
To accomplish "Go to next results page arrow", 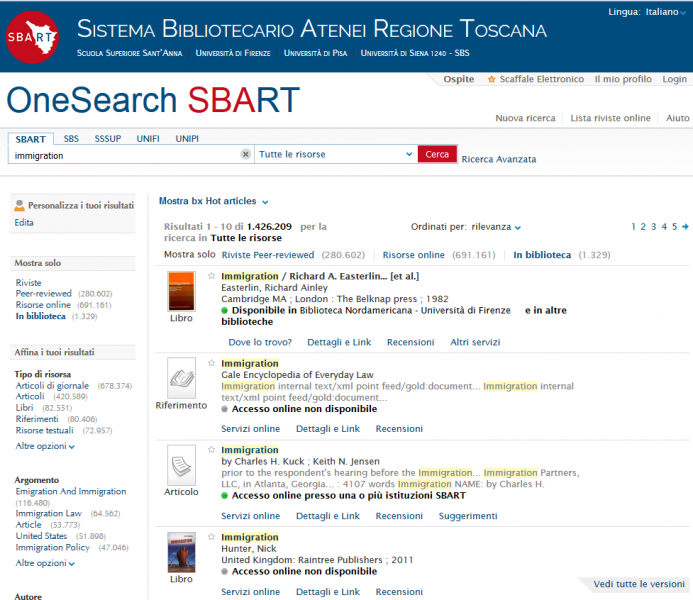I will point(685,227).
